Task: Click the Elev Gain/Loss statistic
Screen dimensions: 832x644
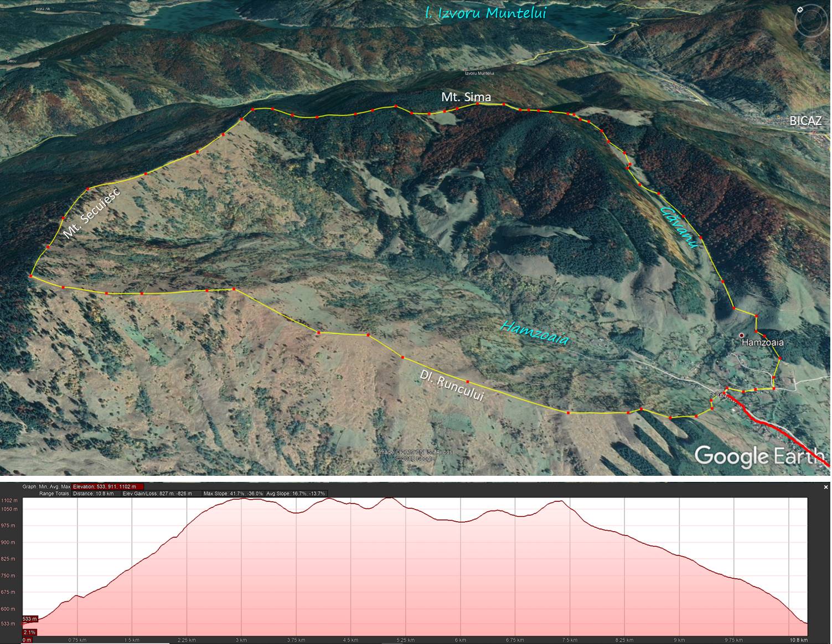Action: click(x=157, y=494)
